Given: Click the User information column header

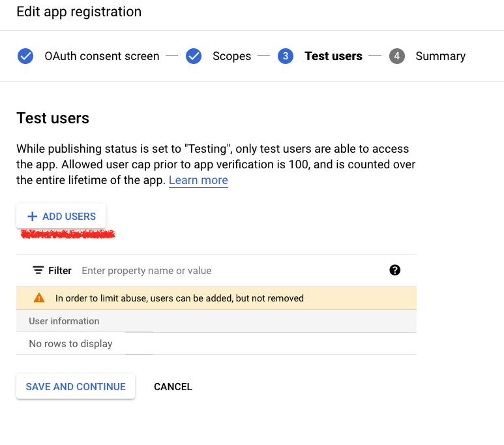Looking at the screenshot, I should pos(64,321).
